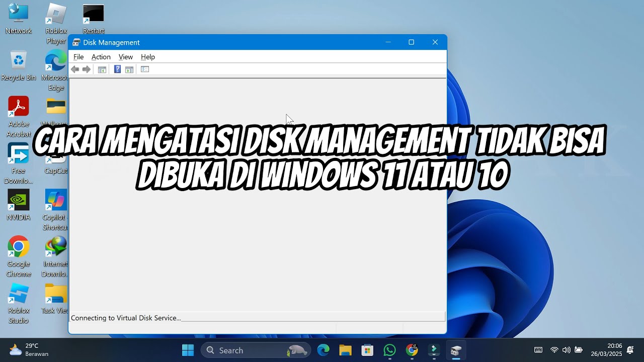Select the Network desktop icon
Viewport: 644px width, 362px height.
(19, 19)
